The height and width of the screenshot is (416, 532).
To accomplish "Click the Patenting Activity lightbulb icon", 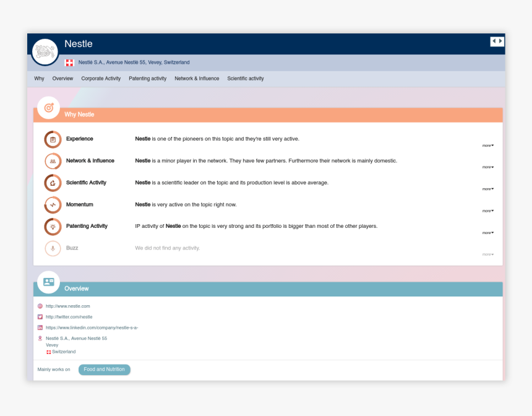I will click(x=53, y=227).
